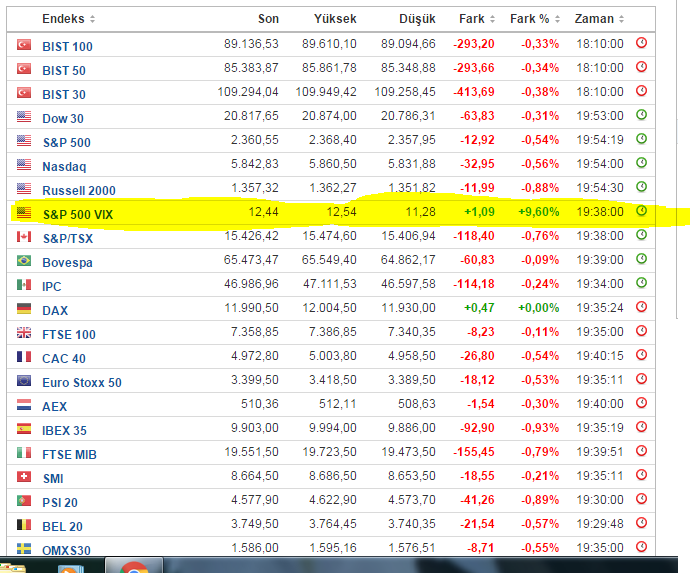This screenshot has width=690, height=573.
Task: Sort table by the Fark column arrows
Action: pos(492,19)
